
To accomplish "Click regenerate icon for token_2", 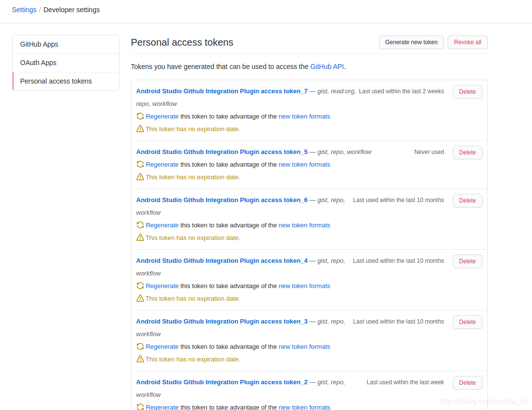I will pos(140,407).
